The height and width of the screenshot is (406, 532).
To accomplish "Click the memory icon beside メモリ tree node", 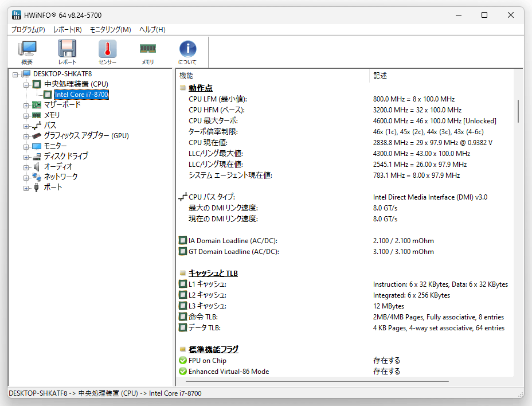I will coord(36,115).
